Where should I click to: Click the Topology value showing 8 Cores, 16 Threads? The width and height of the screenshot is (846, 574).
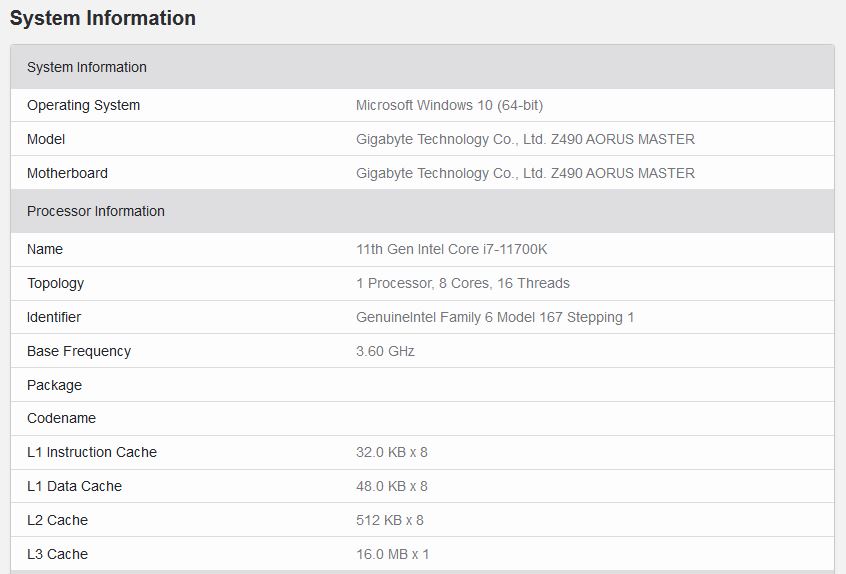click(x=462, y=283)
